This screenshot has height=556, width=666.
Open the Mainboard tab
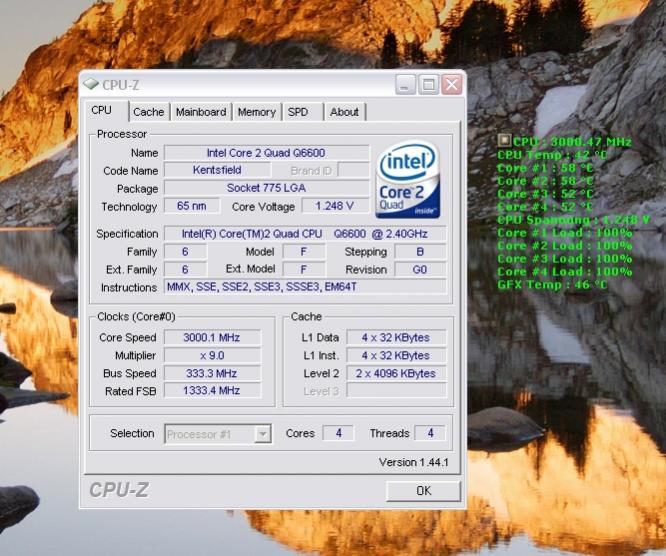(201, 112)
